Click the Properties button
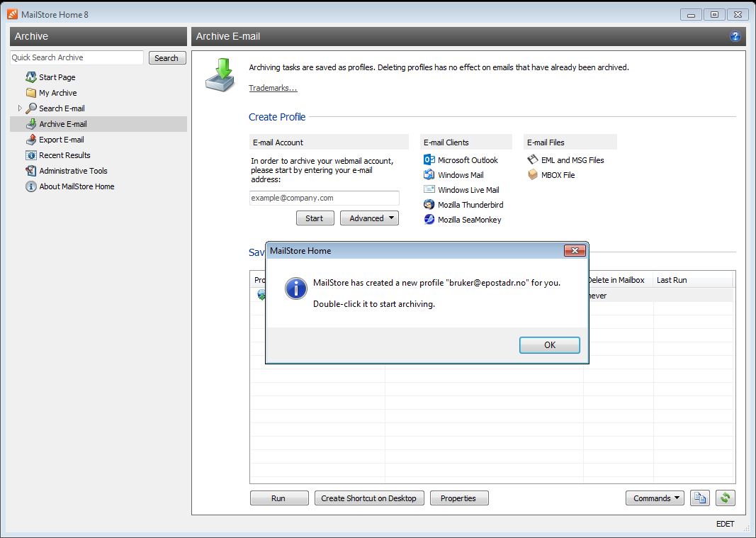The height and width of the screenshot is (538, 756). 459,498
